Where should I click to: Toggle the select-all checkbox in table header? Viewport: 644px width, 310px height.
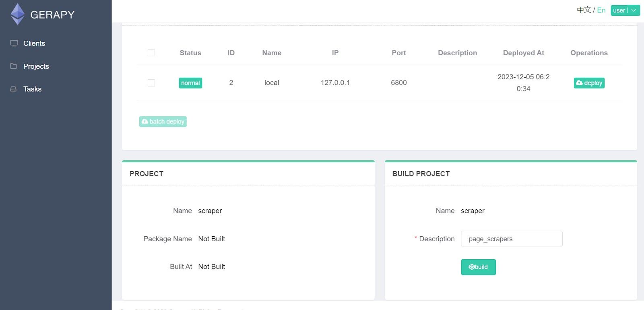151,53
